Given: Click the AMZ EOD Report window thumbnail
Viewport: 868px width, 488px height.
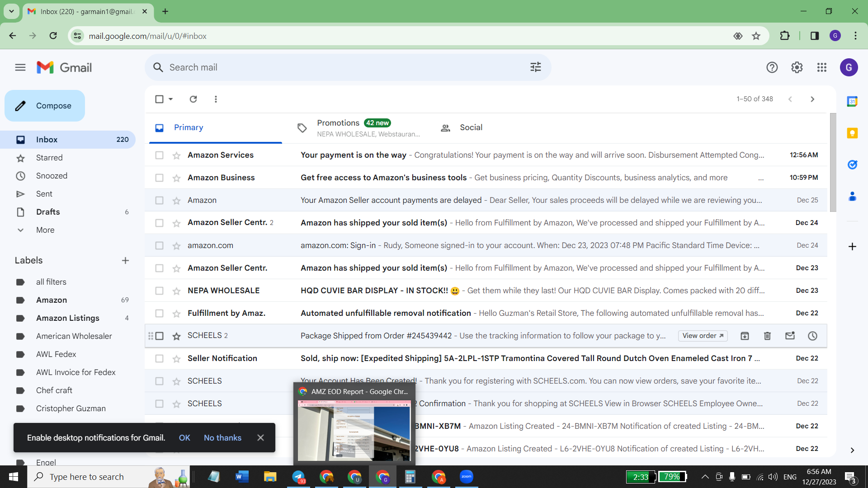Looking at the screenshot, I should [354, 424].
